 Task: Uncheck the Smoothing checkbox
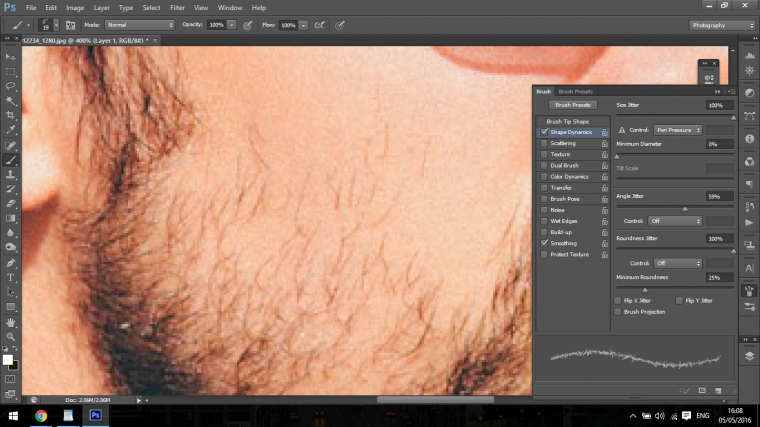[x=544, y=243]
